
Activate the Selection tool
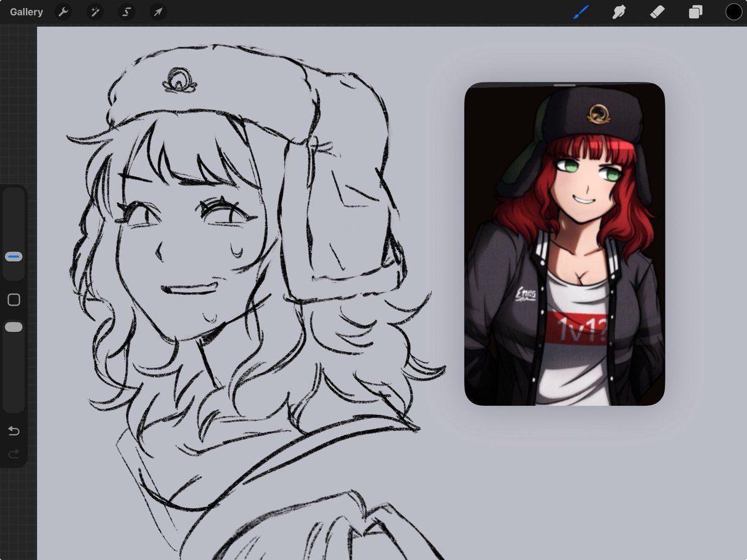(126, 11)
